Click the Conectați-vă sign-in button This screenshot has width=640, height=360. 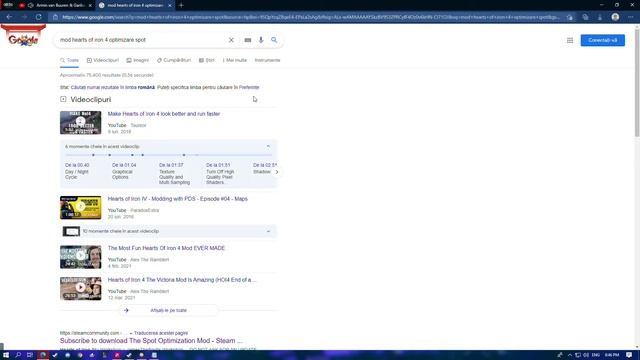(x=602, y=40)
